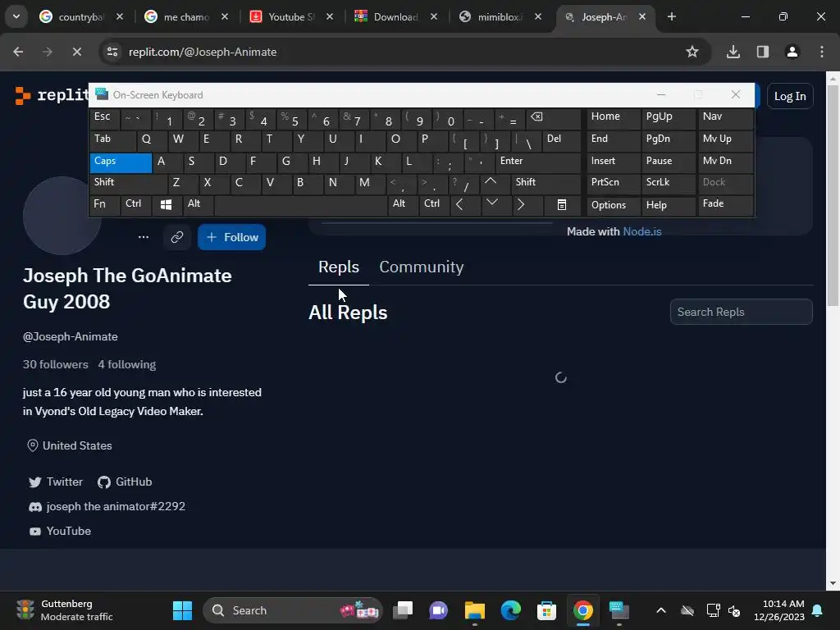Screen dimensions: 840x630
Task: Toggle the Fn key on On-Screen Keyboard
Action: coord(104,204)
